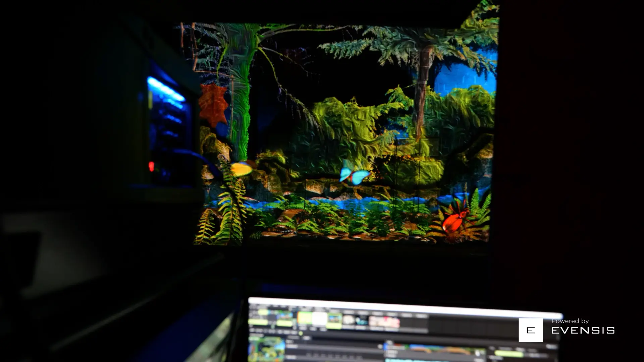The image size is (644, 362).
Task: Select the jungle clip with green highlight
Action: 334,321
